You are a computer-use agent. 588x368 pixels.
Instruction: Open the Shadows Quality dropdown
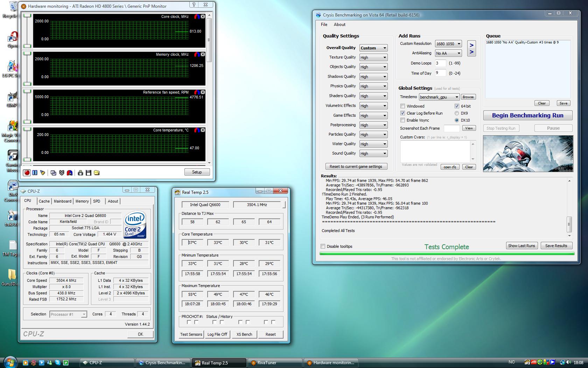(x=373, y=77)
